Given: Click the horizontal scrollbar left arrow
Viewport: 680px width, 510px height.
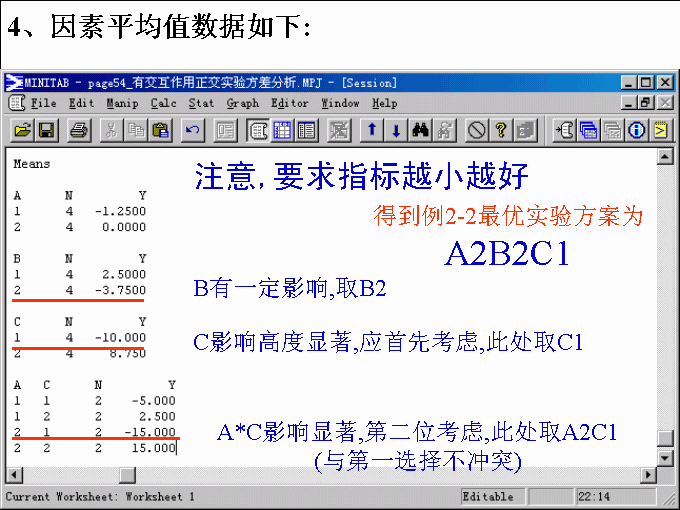Looking at the screenshot, I should [x=13, y=475].
